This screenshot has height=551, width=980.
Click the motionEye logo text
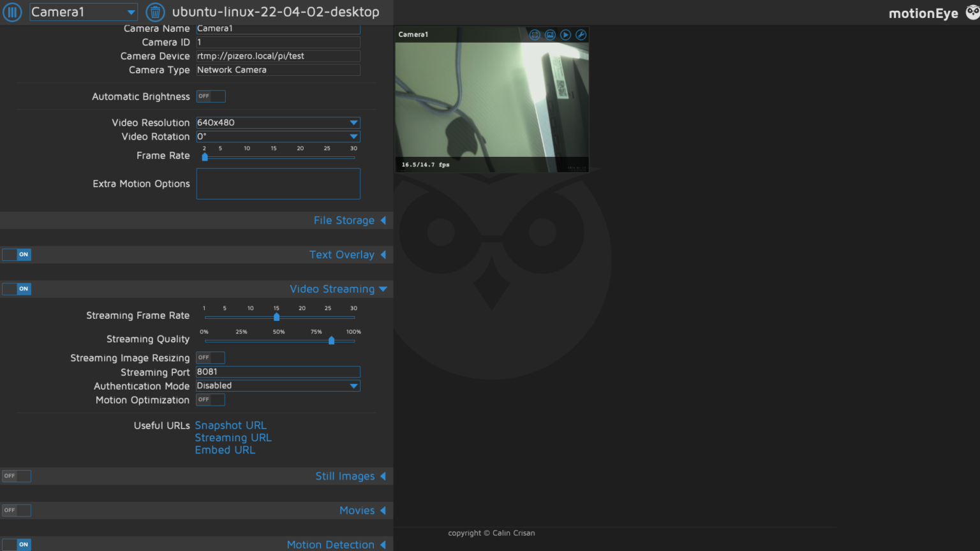(x=923, y=13)
